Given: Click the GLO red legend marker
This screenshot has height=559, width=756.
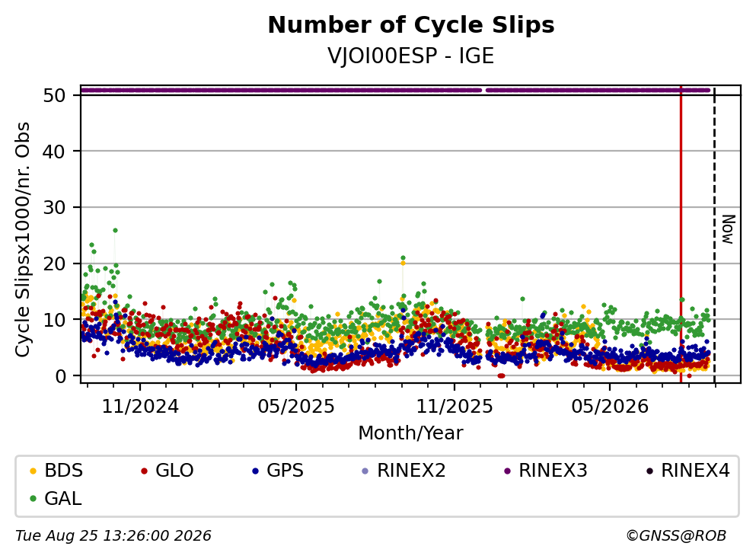Looking at the screenshot, I should point(144,471).
